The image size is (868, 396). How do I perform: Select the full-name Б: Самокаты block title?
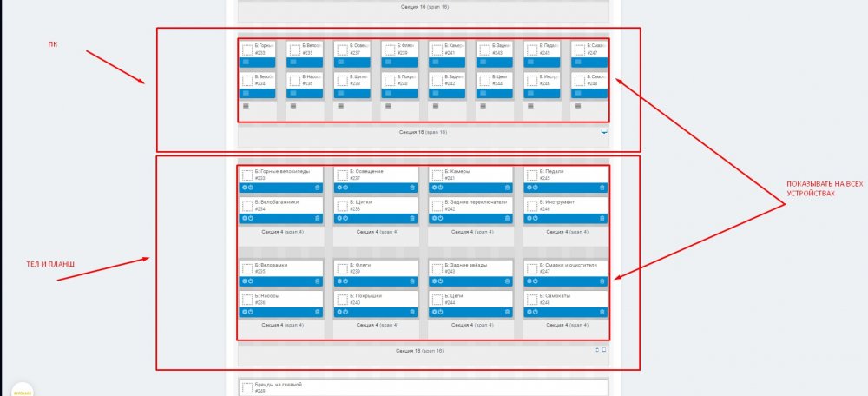560,295
